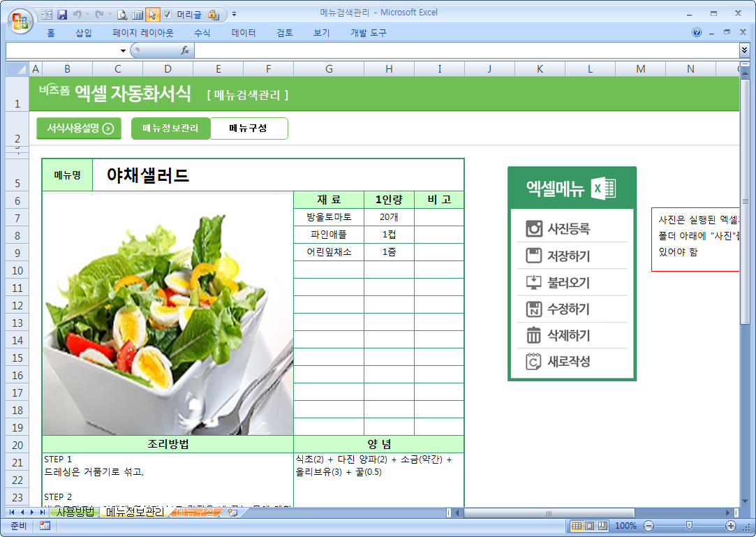Switch to the 사용방법 sheet tab
The image size is (756, 537).
75,512
